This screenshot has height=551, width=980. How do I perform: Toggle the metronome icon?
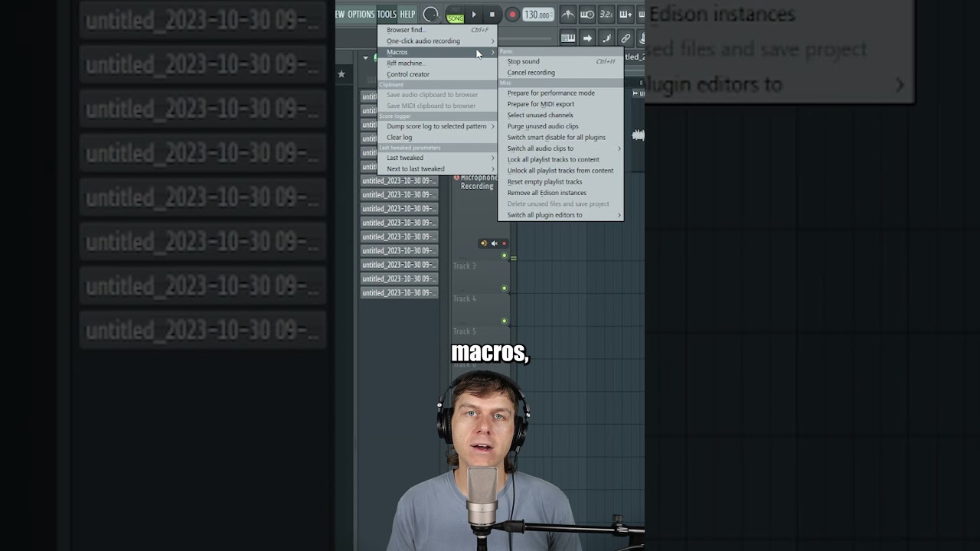(568, 15)
